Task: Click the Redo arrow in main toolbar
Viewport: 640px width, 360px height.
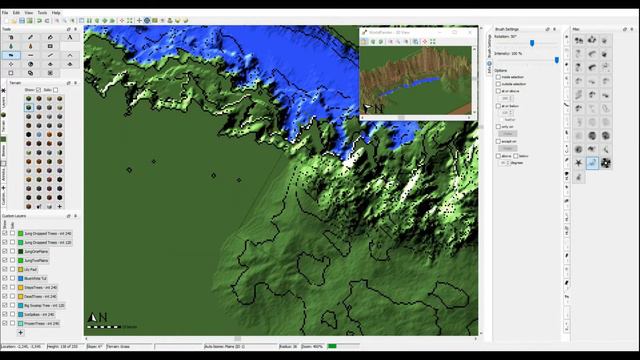Action: [x=47, y=20]
